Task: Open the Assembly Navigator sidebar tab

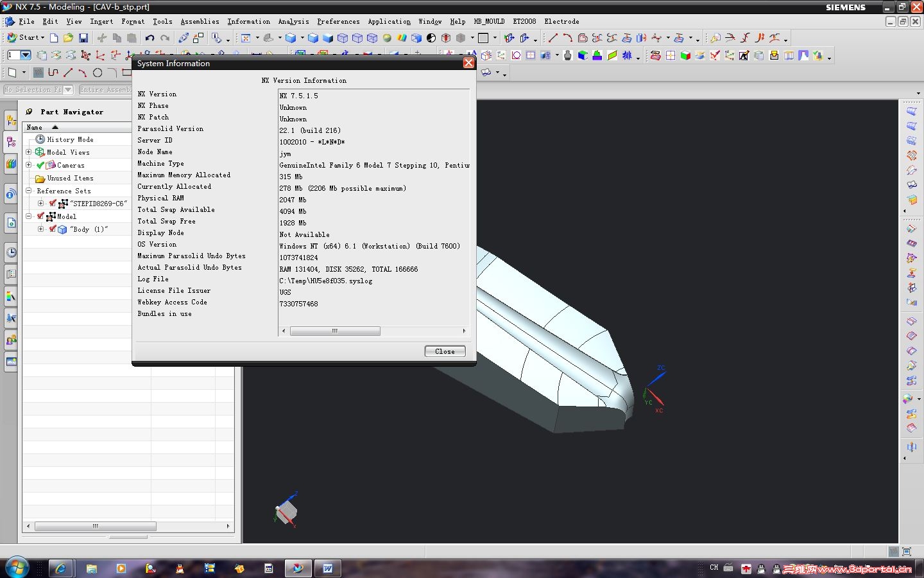Action: pos(11,120)
